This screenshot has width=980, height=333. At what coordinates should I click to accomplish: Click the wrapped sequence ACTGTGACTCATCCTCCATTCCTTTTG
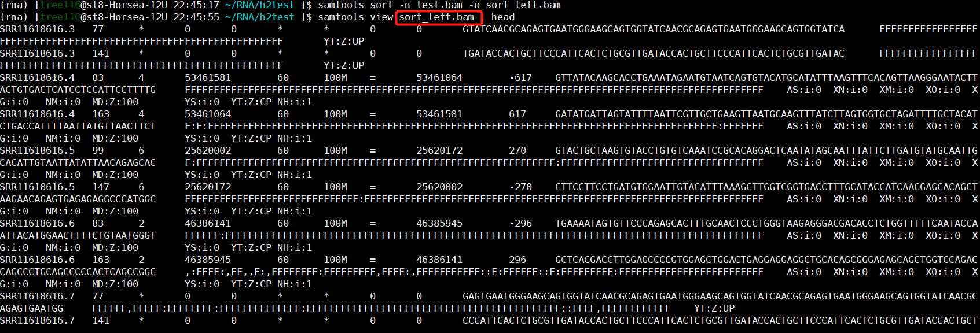pyautogui.click(x=78, y=90)
